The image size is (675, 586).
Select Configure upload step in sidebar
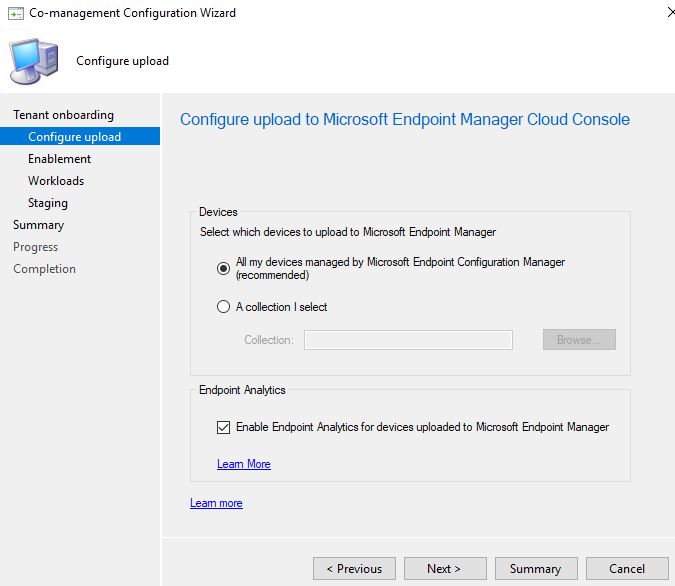80,136
